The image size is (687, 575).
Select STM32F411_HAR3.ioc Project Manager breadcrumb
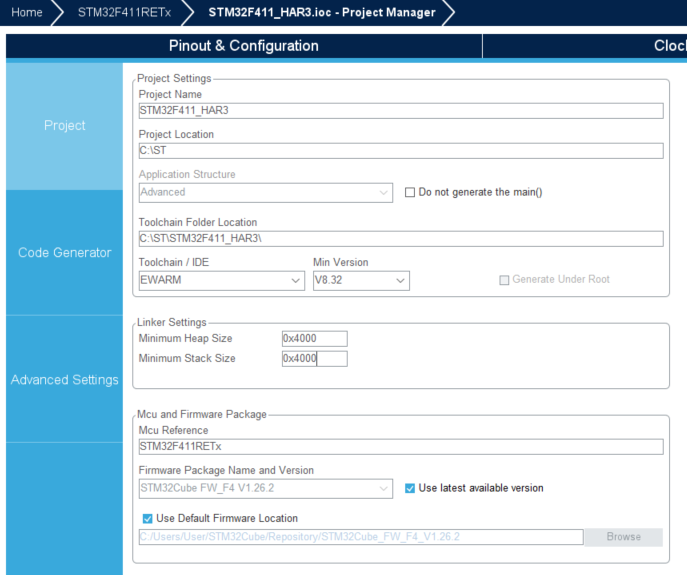click(x=322, y=12)
